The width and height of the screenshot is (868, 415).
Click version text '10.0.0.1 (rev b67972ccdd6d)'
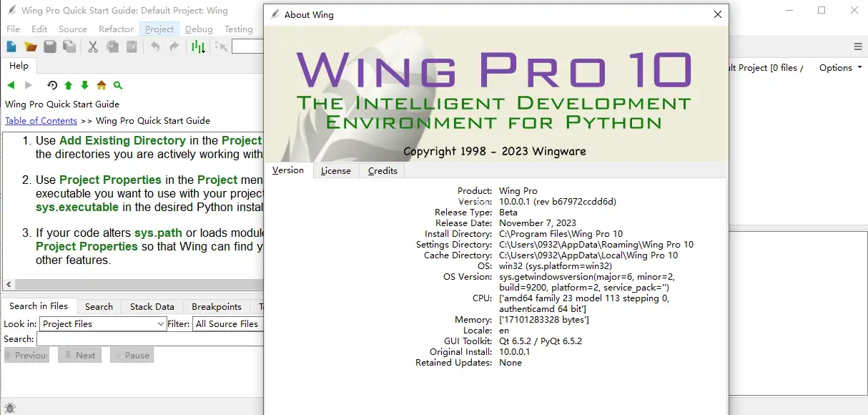(x=558, y=202)
